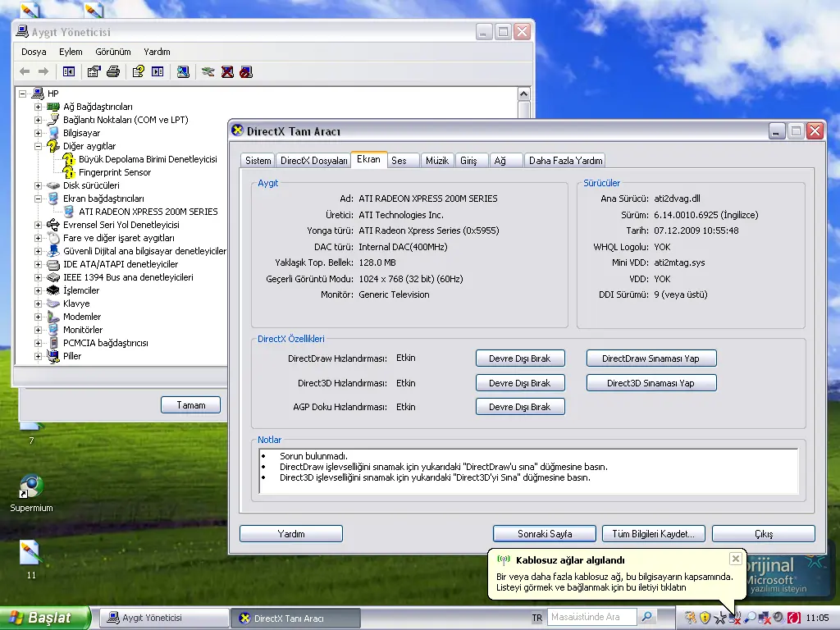Click the Uninstall device toolbar icon

[227, 71]
